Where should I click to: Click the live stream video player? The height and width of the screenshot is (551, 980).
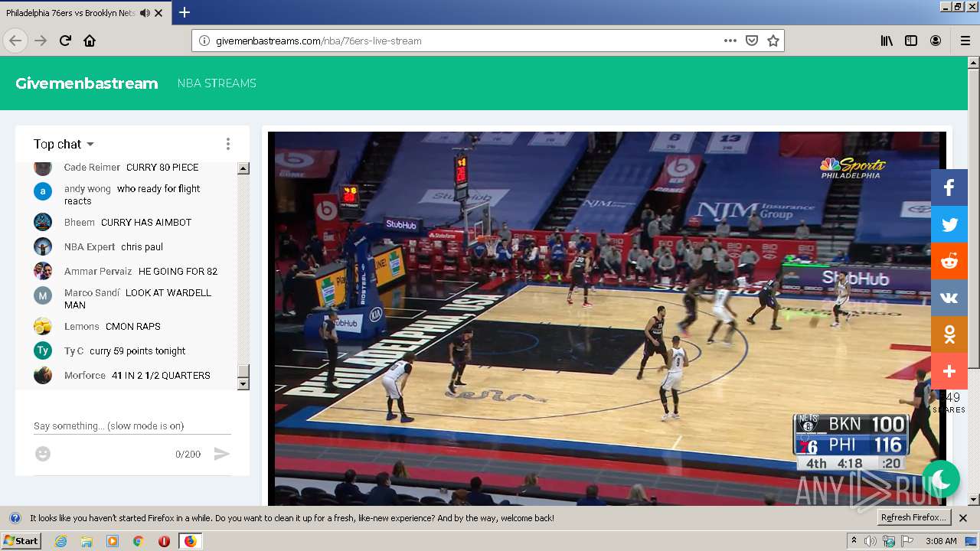tap(607, 318)
